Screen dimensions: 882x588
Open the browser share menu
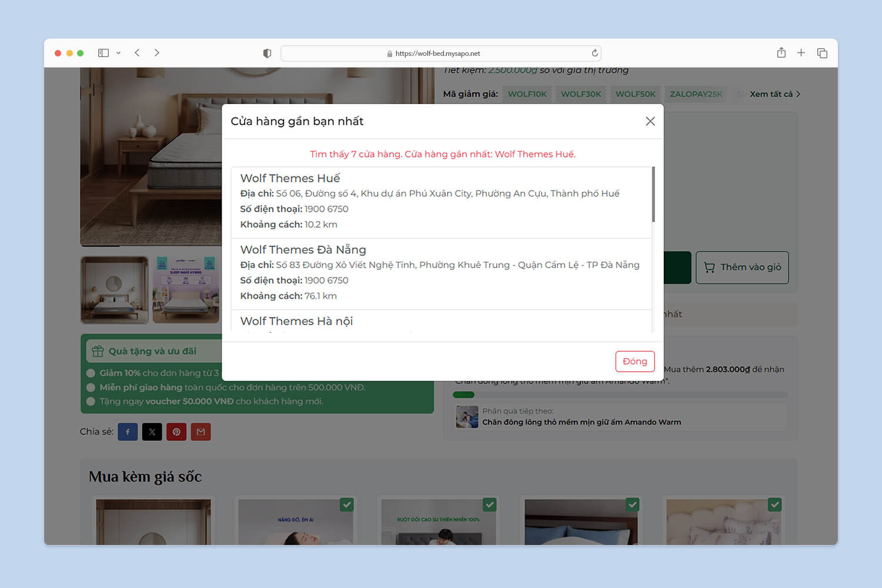[x=781, y=53]
